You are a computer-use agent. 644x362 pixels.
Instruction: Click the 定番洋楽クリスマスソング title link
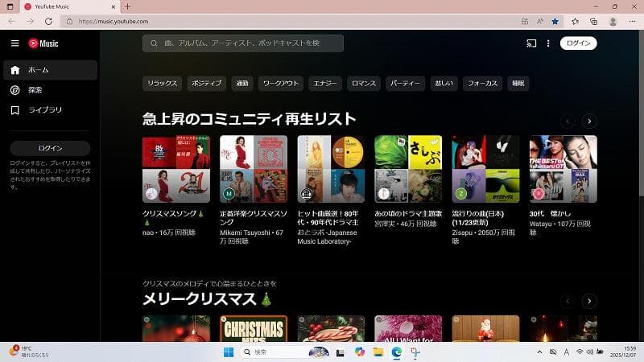click(254, 218)
